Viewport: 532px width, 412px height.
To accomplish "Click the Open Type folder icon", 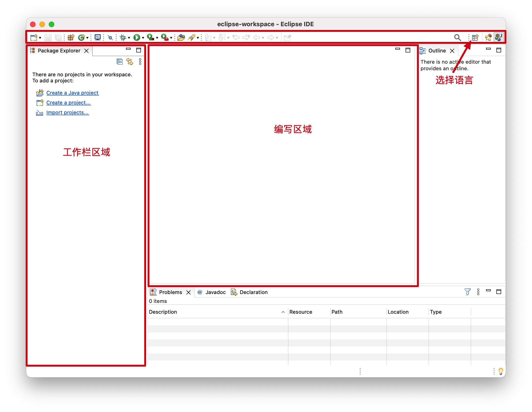I will coord(181,37).
